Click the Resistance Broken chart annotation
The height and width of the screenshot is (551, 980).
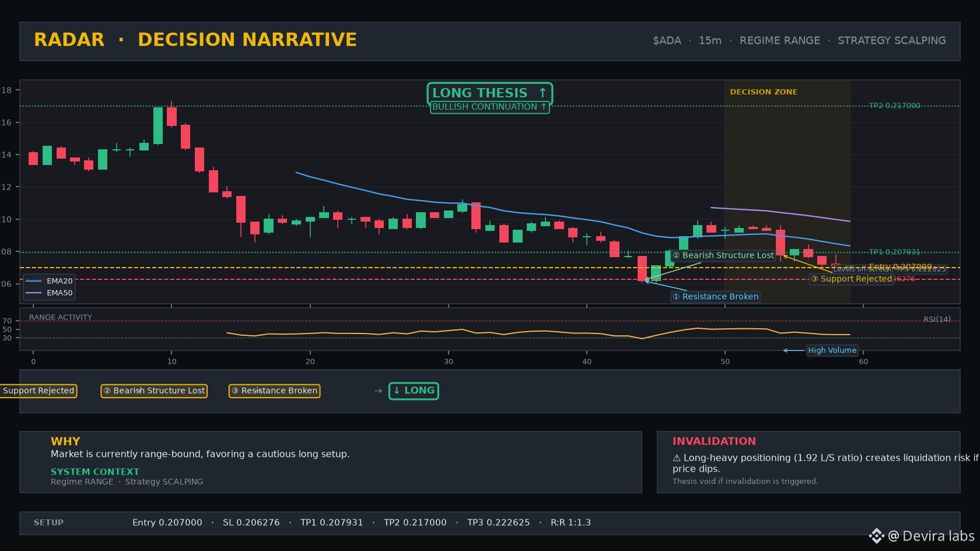tap(716, 297)
